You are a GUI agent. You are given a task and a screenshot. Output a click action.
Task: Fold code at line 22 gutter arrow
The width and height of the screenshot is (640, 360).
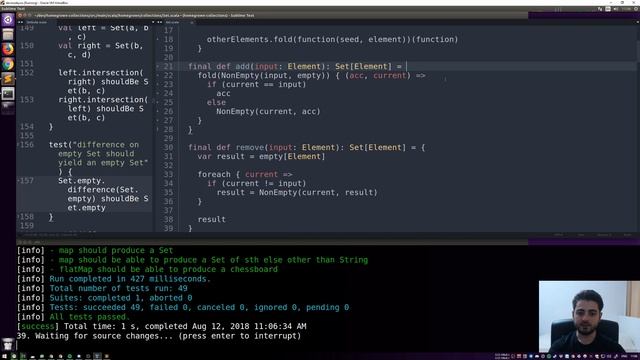[158, 75]
